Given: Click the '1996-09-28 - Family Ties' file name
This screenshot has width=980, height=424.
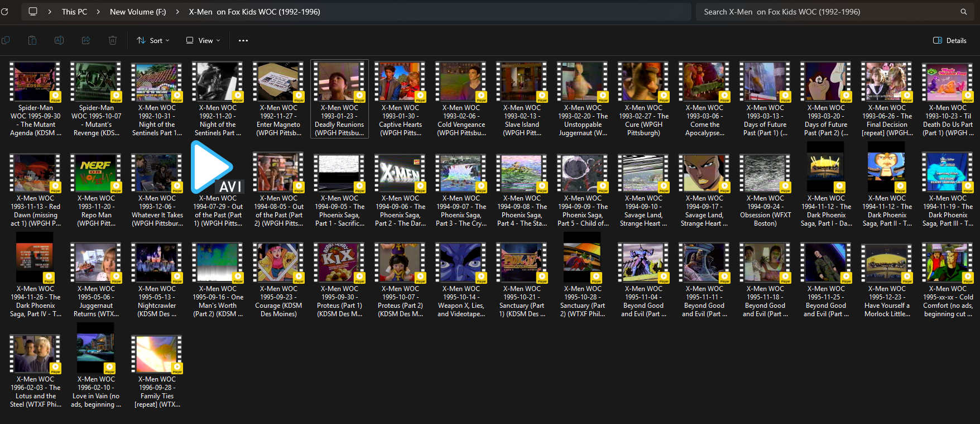Looking at the screenshot, I should coord(157,392).
